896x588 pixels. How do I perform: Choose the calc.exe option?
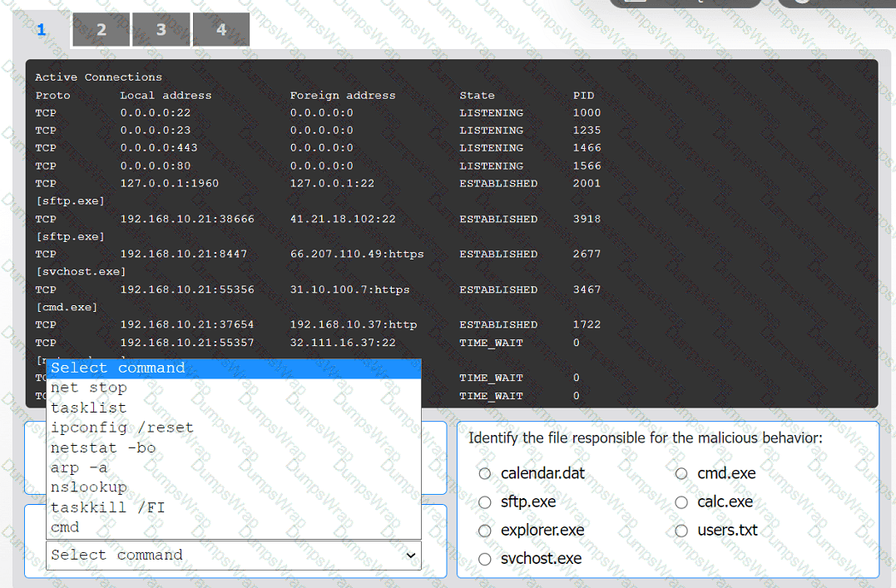click(x=681, y=502)
